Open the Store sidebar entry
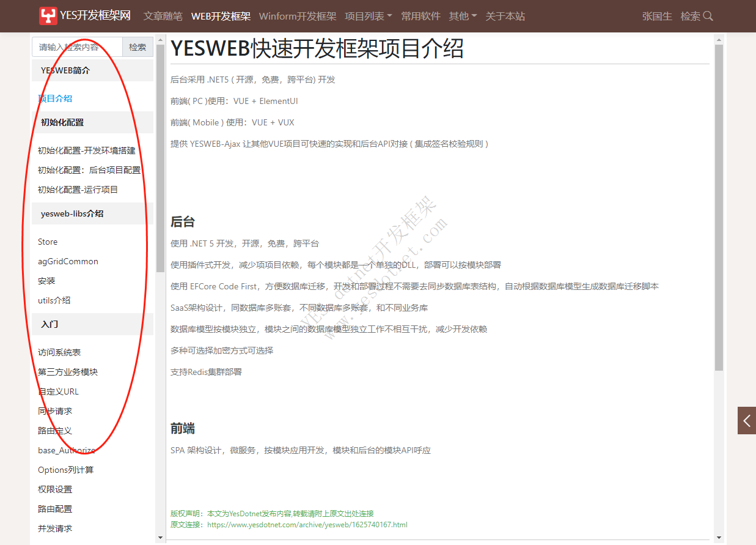756x545 pixels. click(x=48, y=242)
